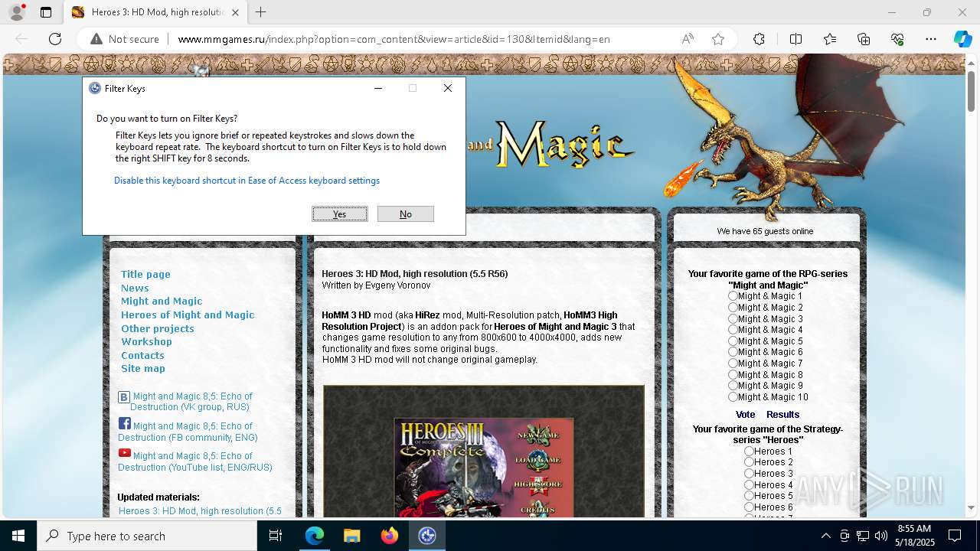Click Yes in Filter Keys dialog
This screenshot has width=980, height=551.
point(340,214)
